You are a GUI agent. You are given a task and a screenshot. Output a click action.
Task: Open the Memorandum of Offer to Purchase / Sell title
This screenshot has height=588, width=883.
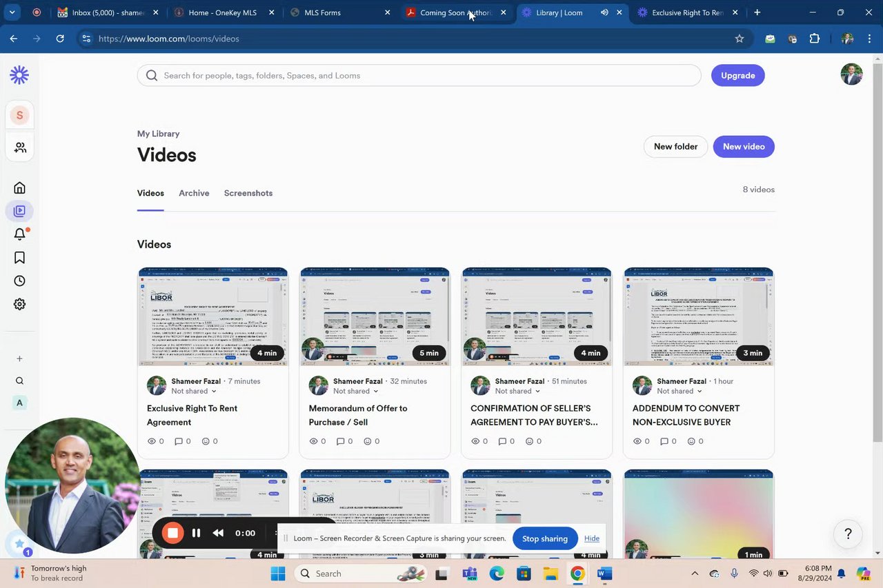[358, 415]
